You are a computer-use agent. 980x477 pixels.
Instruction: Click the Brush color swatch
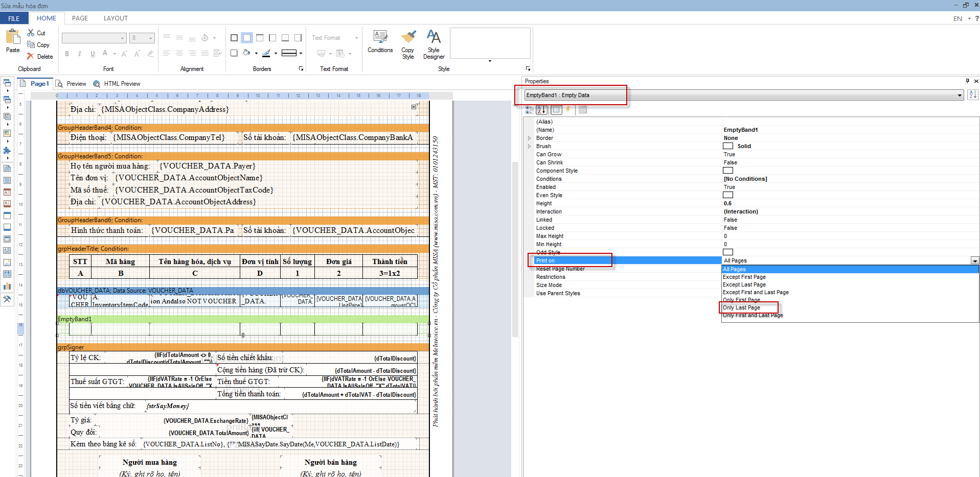tap(728, 146)
